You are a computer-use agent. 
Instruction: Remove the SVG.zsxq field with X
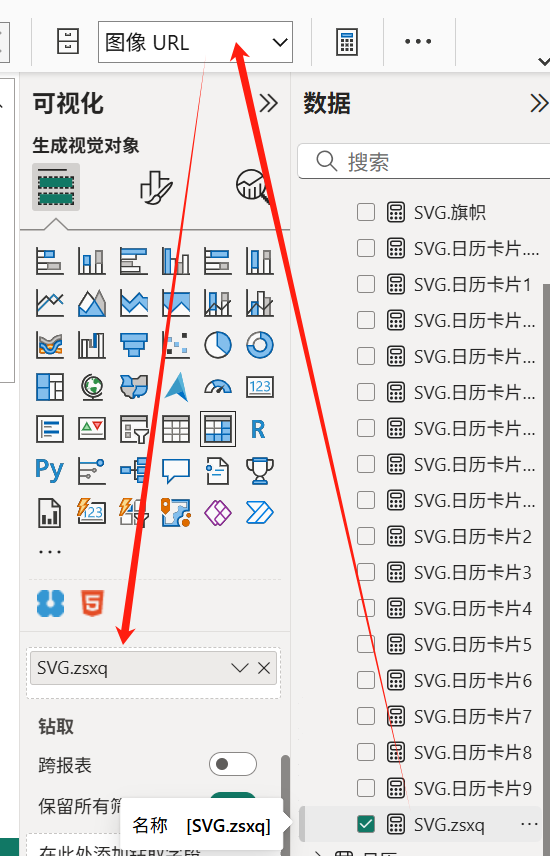(x=264, y=668)
